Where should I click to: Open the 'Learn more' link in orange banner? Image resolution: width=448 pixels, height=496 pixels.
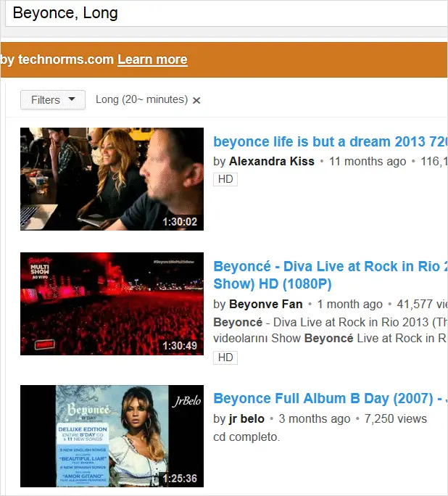coord(152,59)
